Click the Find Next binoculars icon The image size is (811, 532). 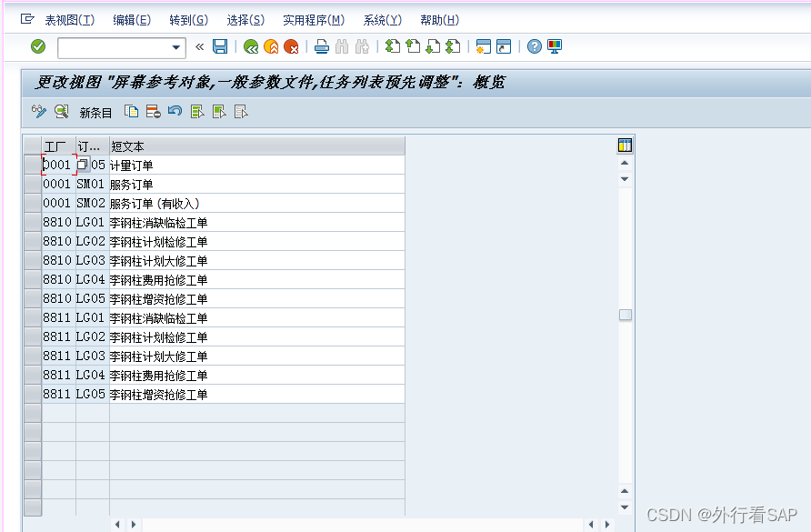coord(362,47)
